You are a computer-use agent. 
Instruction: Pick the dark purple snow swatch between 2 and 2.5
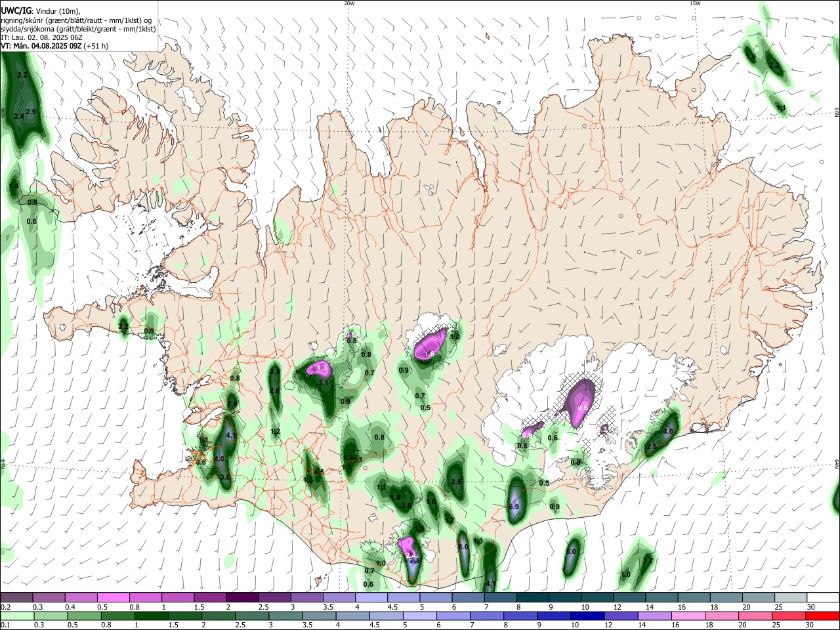click(x=241, y=597)
